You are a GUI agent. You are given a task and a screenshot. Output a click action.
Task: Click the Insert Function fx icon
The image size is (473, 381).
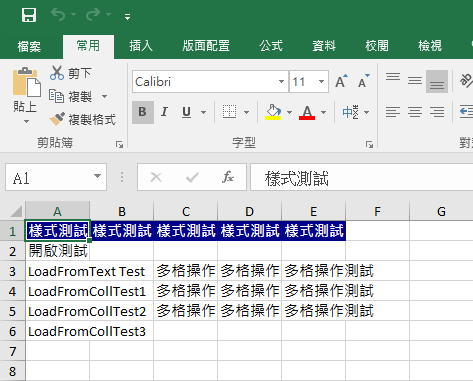[228, 177]
